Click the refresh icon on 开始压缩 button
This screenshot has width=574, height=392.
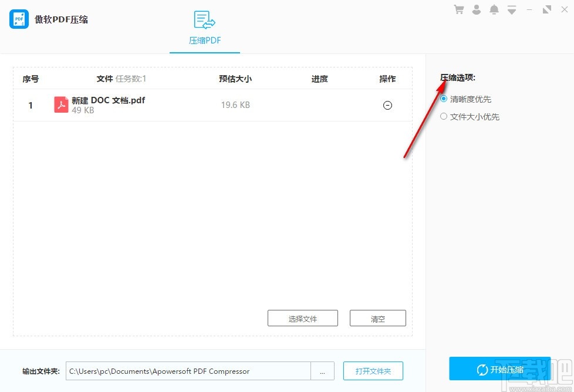pyautogui.click(x=481, y=370)
